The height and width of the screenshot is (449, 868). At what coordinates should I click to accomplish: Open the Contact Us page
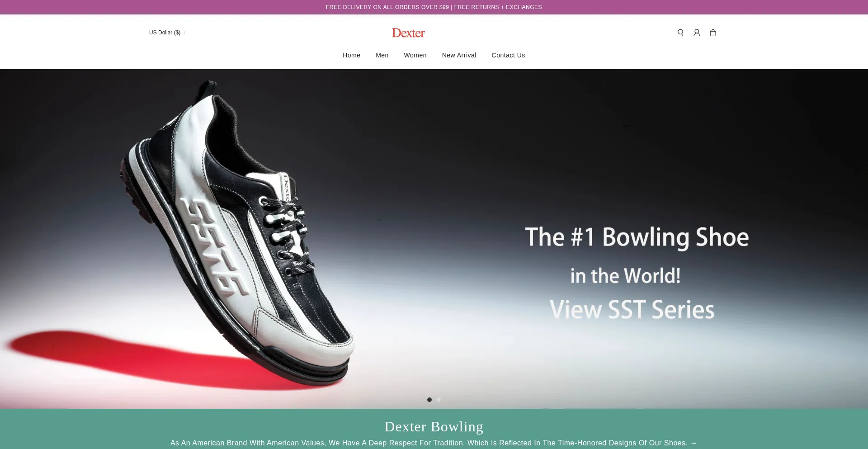click(x=508, y=55)
